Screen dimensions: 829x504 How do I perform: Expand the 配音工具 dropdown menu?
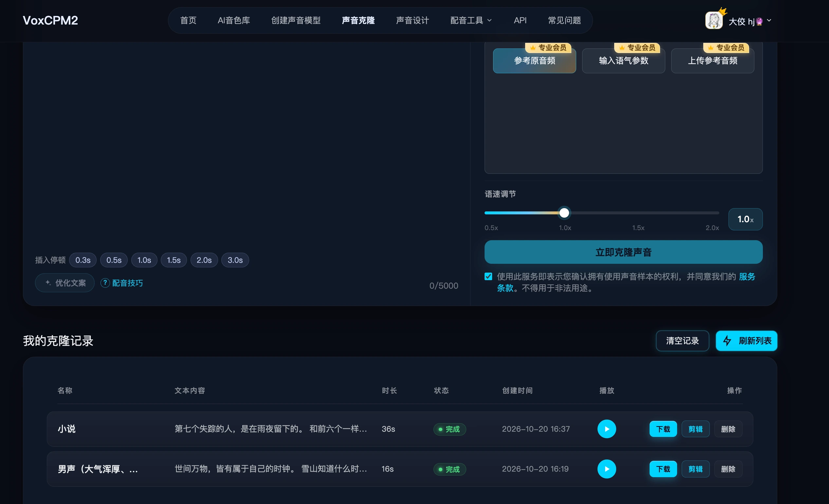click(471, 21)
